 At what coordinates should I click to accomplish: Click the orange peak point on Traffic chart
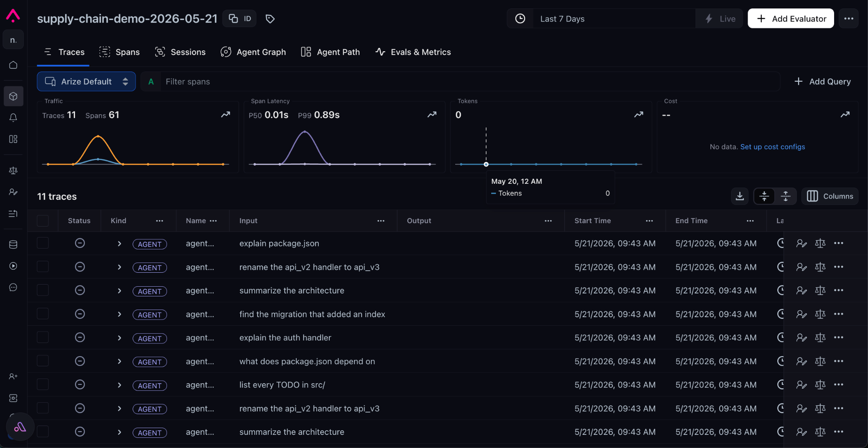[98, 136]
